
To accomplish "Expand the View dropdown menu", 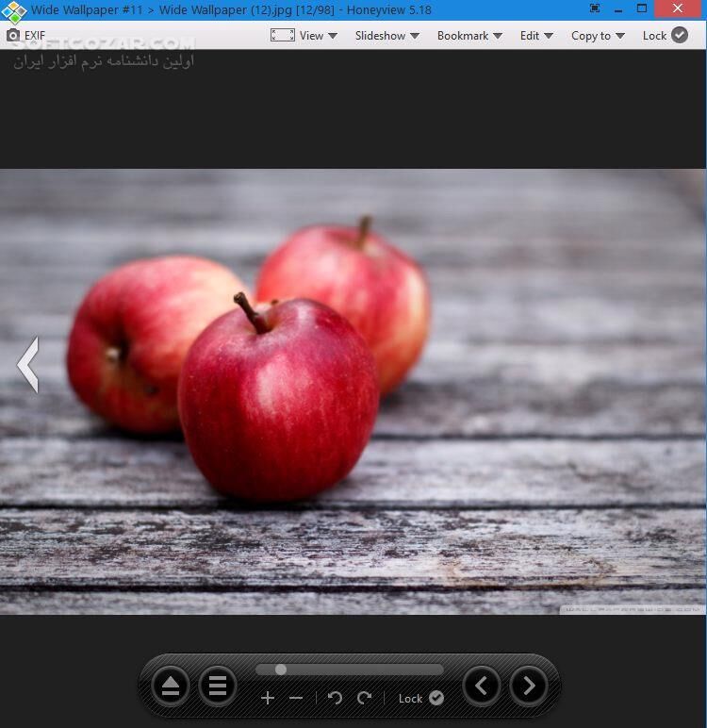I will (318, 36).
